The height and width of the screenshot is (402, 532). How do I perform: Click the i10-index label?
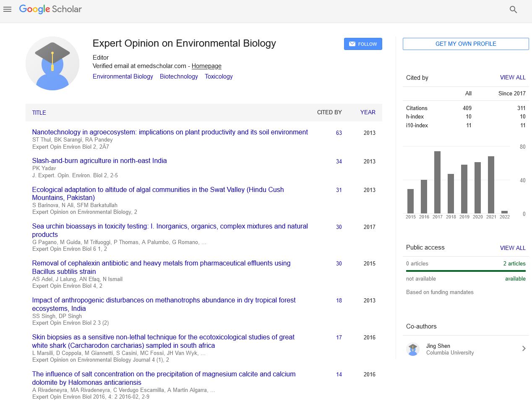click(417, 126)
